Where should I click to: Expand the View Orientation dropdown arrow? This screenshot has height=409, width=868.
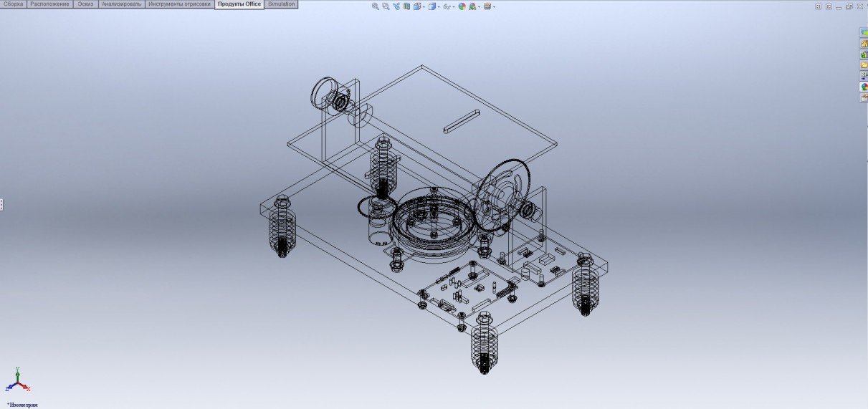424,7
